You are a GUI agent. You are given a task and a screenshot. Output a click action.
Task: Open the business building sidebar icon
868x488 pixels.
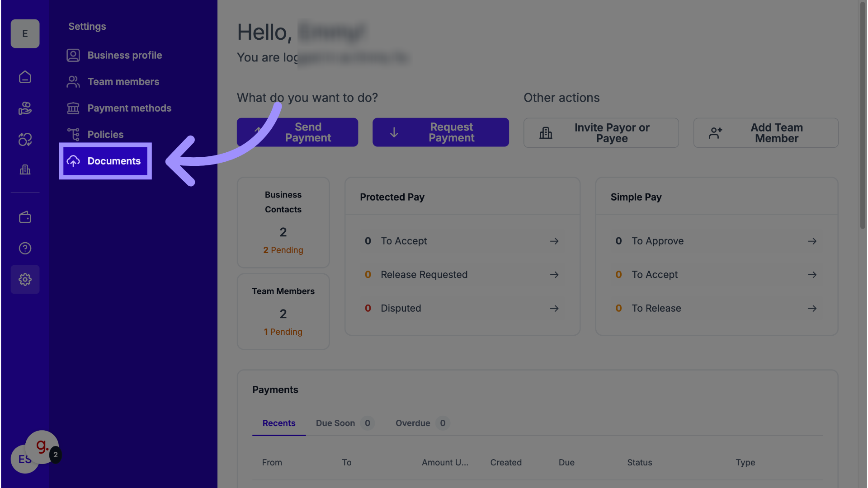(x=25, y=170)
